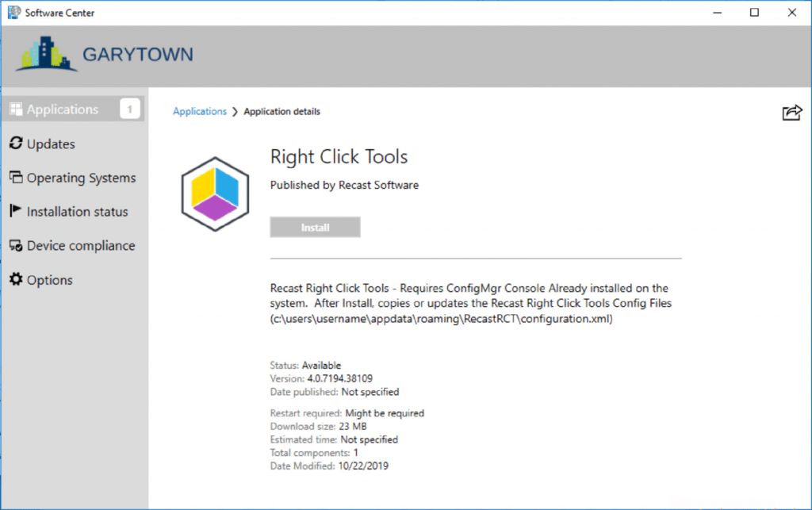
Task: Click the Right Click Tools title heading
Action: tap(339, 156)
